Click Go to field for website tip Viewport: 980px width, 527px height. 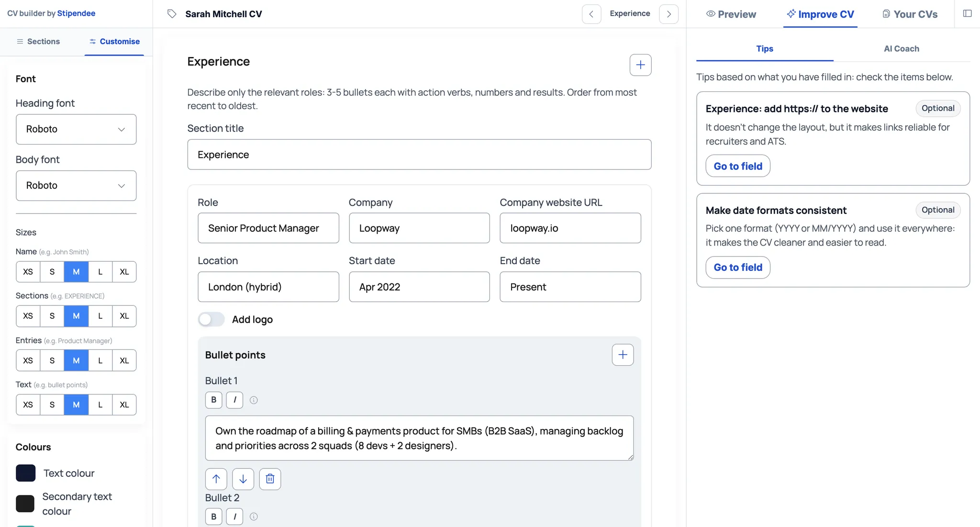tap(738, 166)
